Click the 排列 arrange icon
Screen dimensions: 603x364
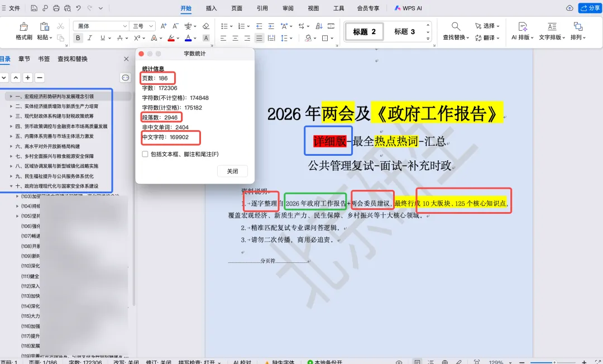pos(578,27)
